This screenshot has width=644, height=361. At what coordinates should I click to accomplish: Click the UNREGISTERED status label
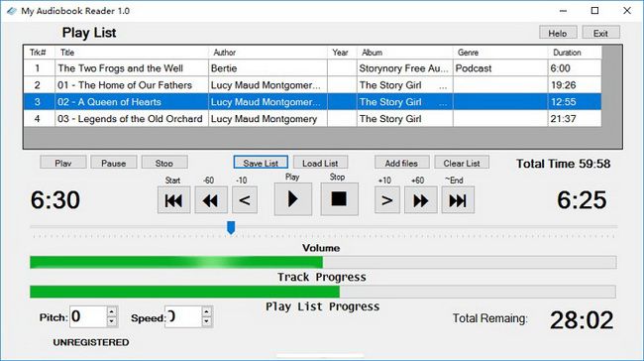91,342
